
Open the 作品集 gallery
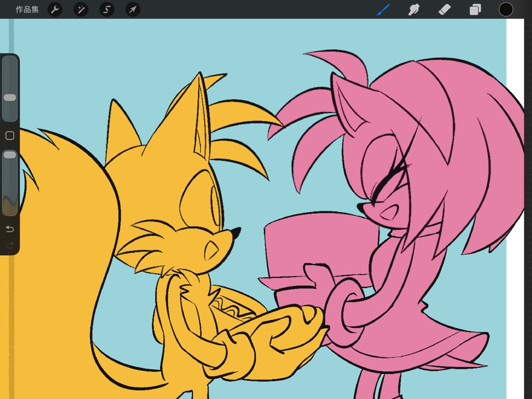[27, 9]
